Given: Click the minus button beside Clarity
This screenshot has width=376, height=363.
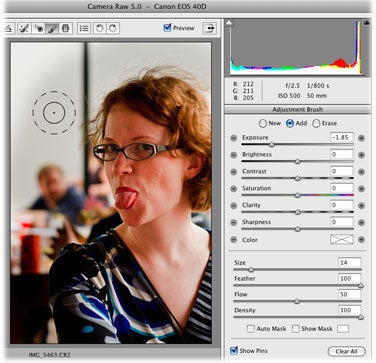Looking at the screenshot, I should pos(234,206).
